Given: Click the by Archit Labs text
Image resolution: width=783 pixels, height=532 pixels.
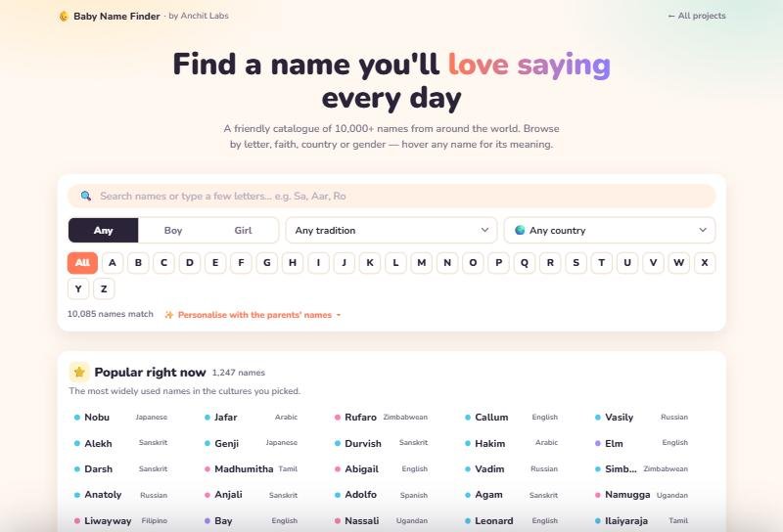Looking at the screenshot, I should coord(199,16).
